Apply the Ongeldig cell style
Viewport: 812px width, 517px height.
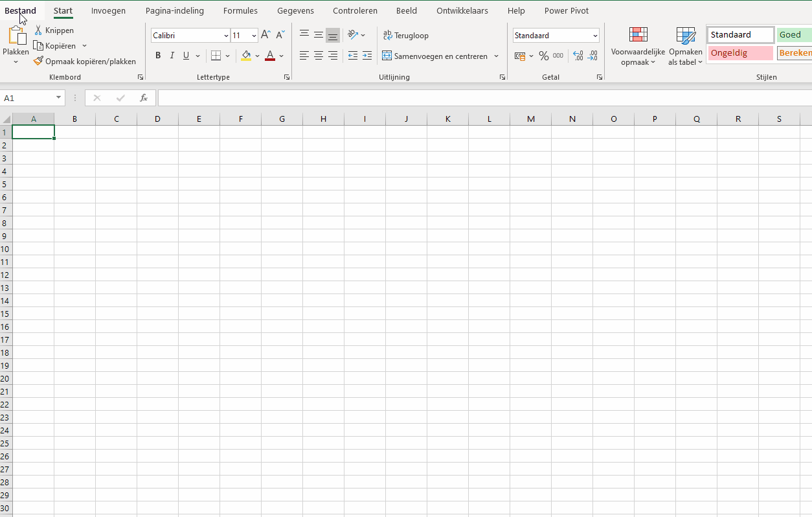[x=739, y=52]
